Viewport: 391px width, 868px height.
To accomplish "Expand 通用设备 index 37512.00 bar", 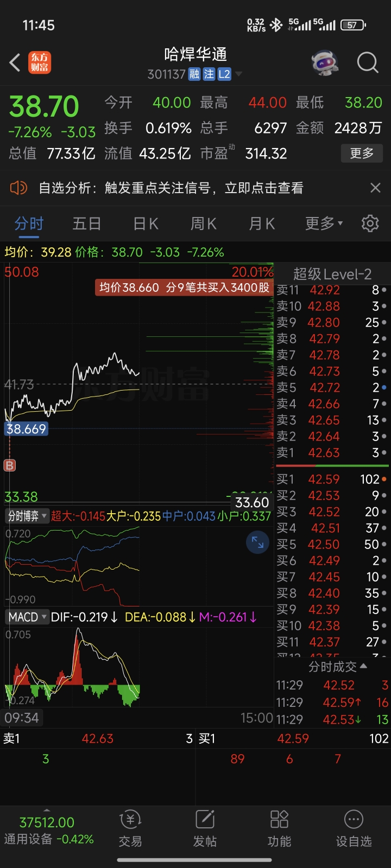I will (48, 830).
